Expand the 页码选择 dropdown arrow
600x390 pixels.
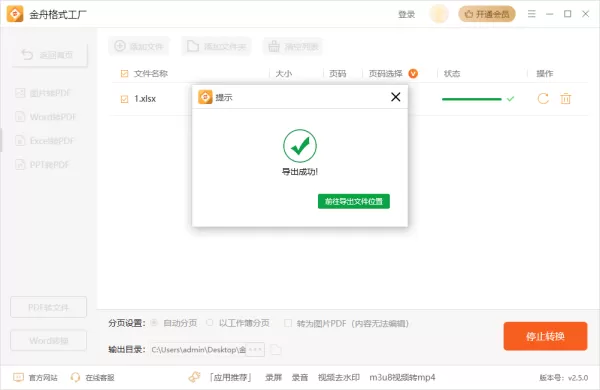(413, 73)
